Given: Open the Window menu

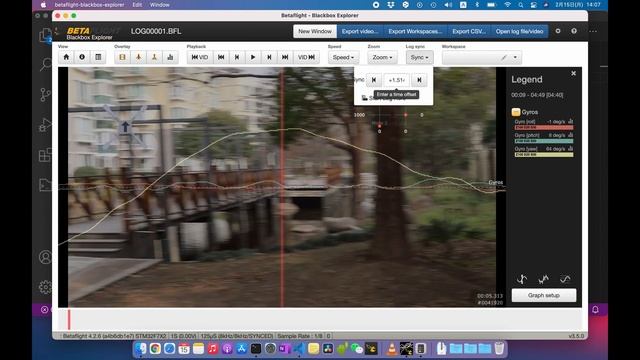Looking at the screenshot, I should 160,5.
